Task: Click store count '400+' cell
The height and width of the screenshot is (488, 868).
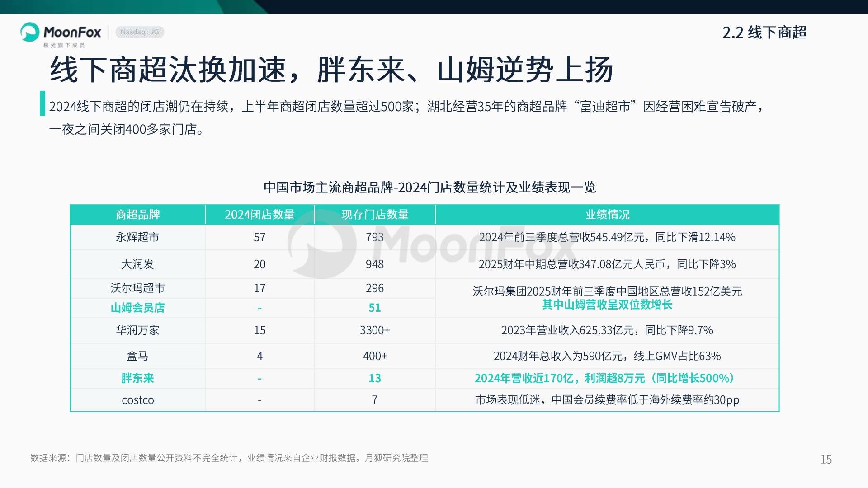Action: [375, 356]
